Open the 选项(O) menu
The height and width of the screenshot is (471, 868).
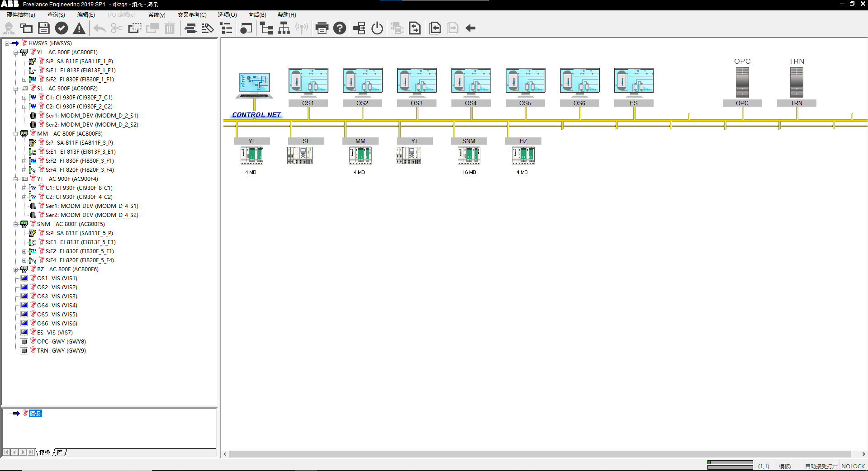click(x=227, y=15)
